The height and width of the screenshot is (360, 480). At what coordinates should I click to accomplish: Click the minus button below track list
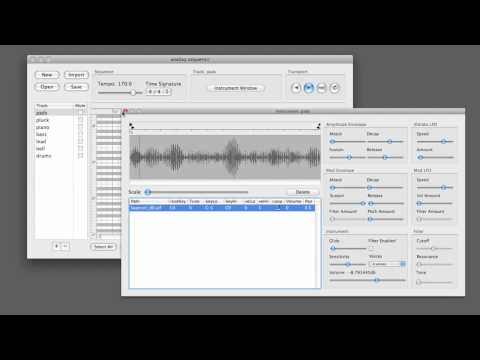(65, 246)
